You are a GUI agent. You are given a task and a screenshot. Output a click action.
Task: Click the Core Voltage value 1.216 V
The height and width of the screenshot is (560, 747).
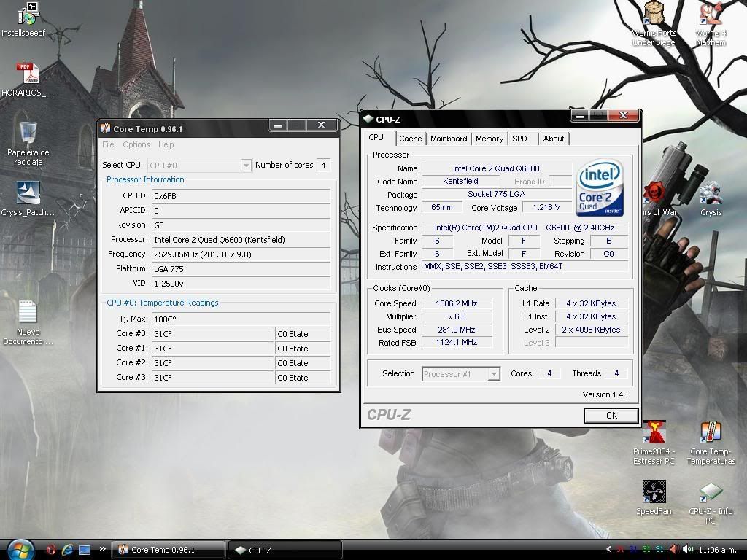[x=546, y=207]
